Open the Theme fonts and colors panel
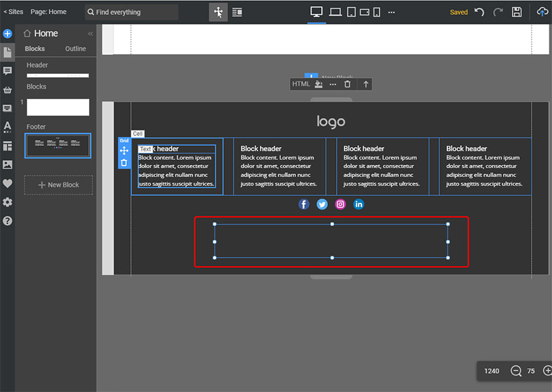This screenshot has height=392, width=552. pyautogui.click(x=7, y=126)
